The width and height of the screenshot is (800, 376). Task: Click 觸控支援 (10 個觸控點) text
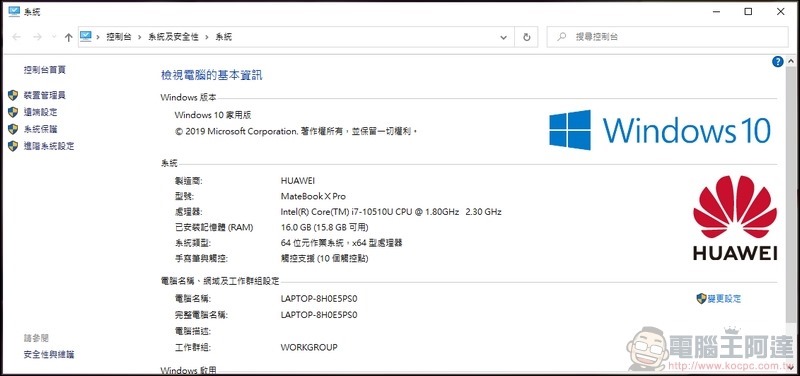tap(324, 259)
